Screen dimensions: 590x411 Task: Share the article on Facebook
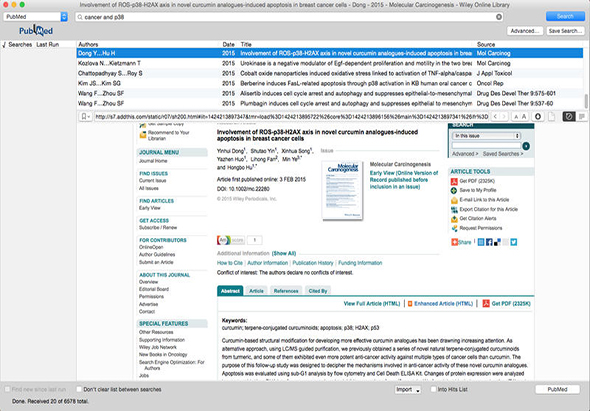[489, 242]
